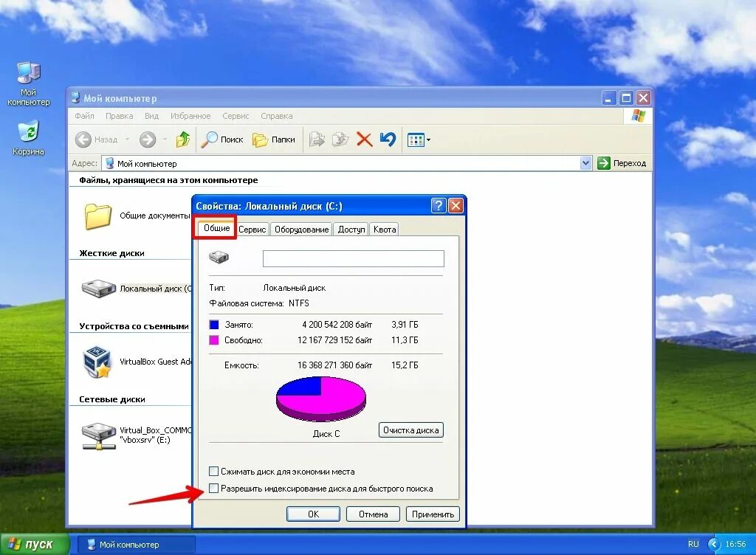Open the Файл menu
756x555 pixels.
(x=84, y=116)
